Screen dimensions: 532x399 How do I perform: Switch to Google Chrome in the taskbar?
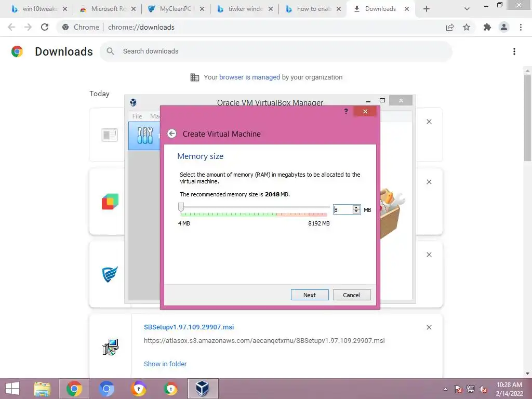[x=74, y=389]
